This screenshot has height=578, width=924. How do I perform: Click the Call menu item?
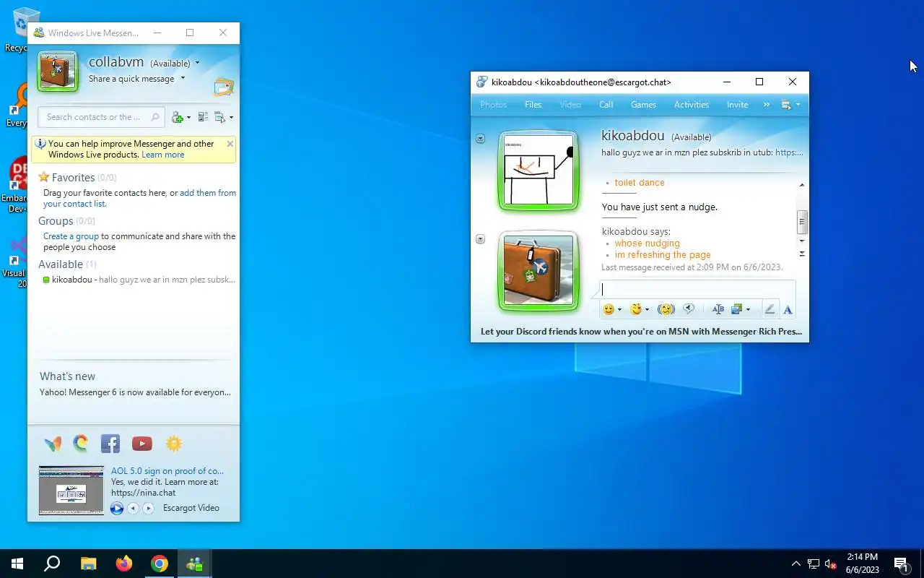point(606,105)
